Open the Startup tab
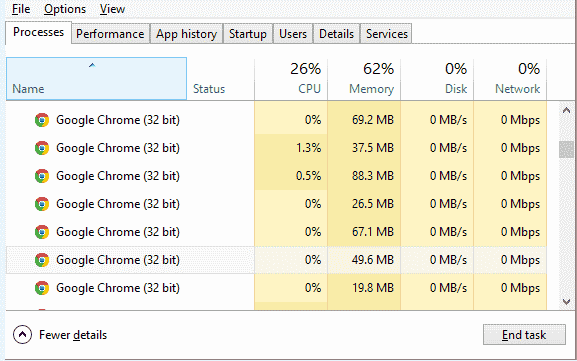 [x=248, y=34]
